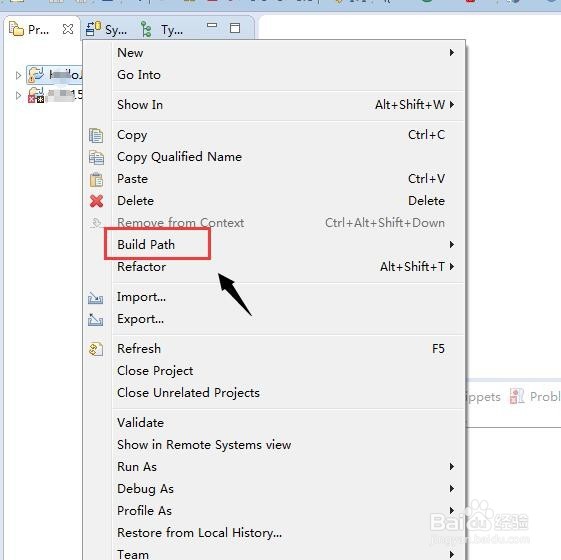This screenshot has width=561, height=560.
Task: Open Debug As submenu
Action: [274, 489]
